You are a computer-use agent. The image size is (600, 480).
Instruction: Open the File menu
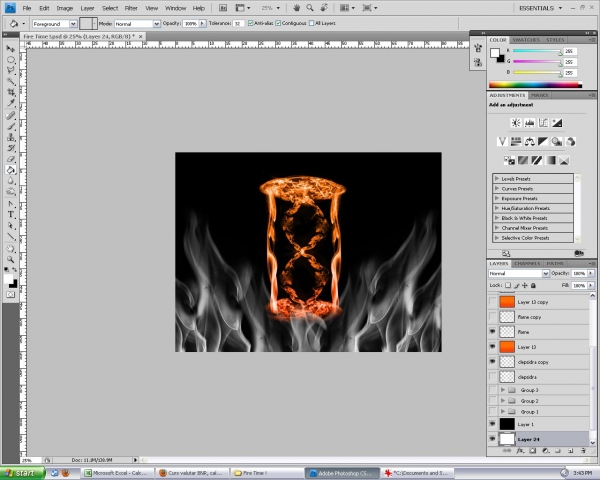[x=26, y=8]
